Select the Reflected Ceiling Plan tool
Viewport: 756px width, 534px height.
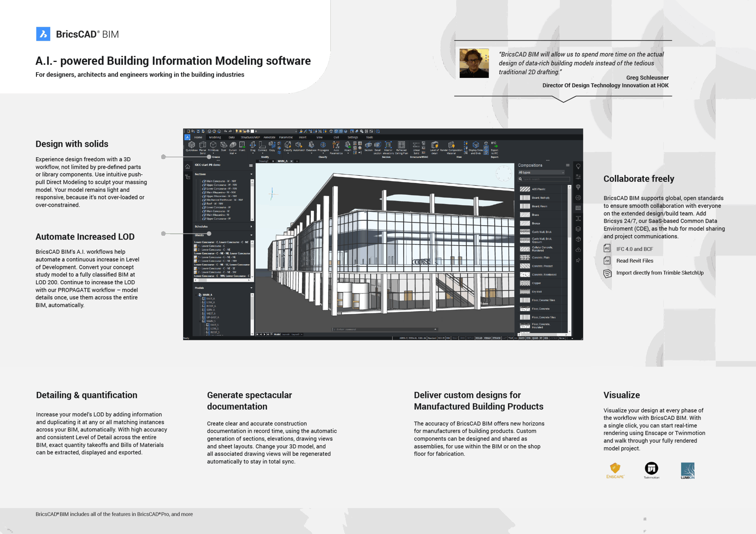401,145
